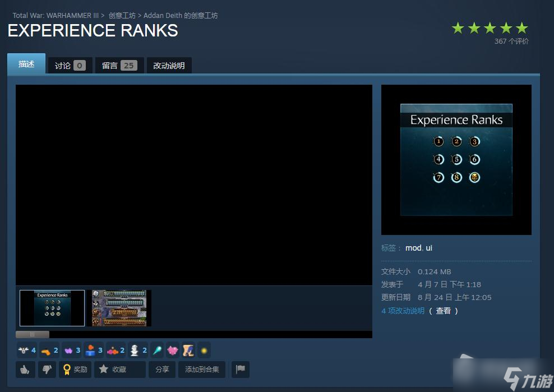
Task: Go to the 改动说明 tab
Action: click(169, 66)
